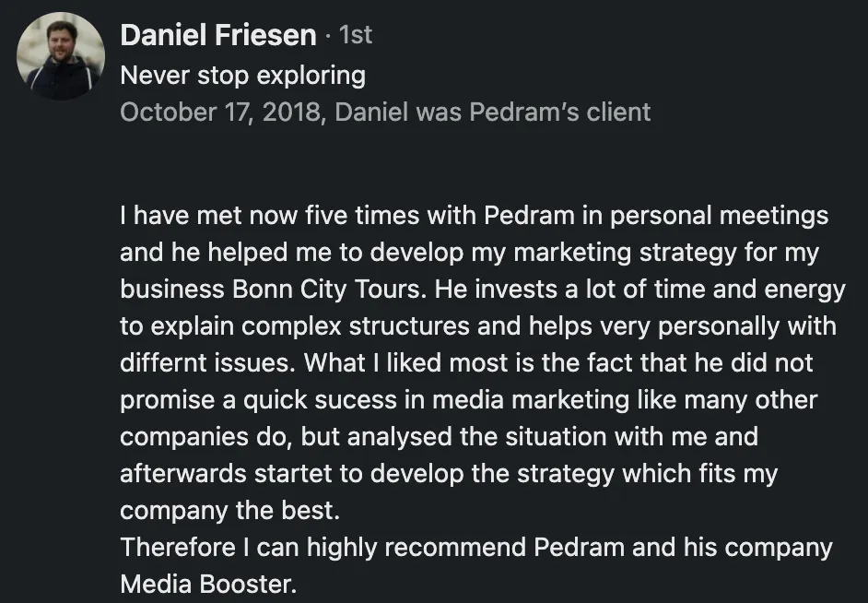
Task: Select the 1st connection degree badge
Action: point(356,35)
